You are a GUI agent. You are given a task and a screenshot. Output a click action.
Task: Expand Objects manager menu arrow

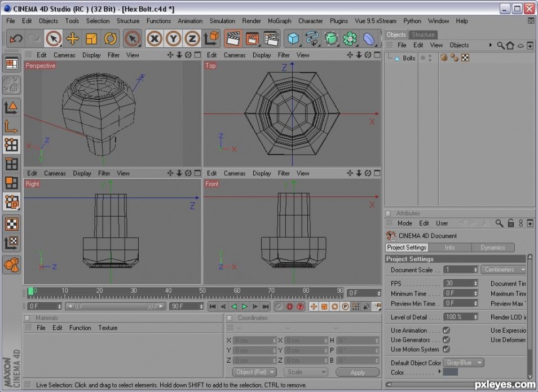490,45
